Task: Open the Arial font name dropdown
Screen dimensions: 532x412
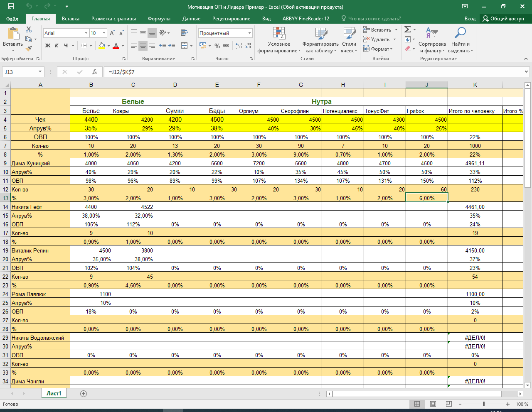Action: (x=86, y=33)
